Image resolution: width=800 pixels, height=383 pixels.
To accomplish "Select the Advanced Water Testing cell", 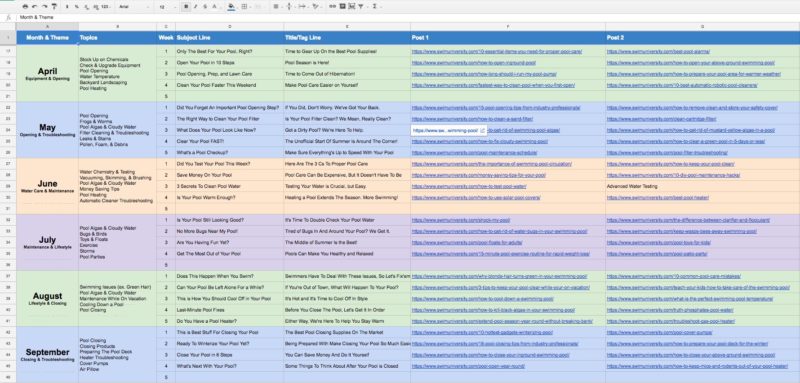I will (x=703, y=186).
